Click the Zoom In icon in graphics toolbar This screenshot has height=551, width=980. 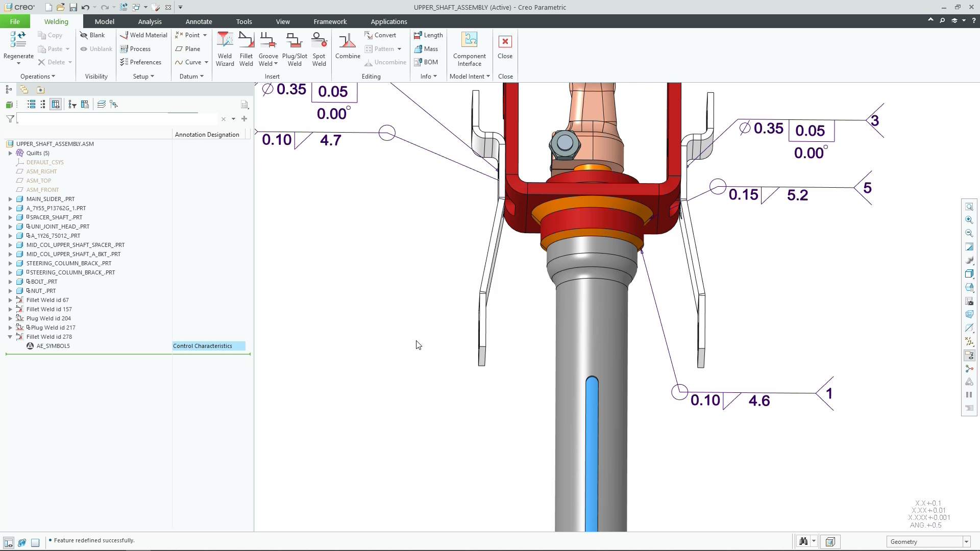[969, 220]
